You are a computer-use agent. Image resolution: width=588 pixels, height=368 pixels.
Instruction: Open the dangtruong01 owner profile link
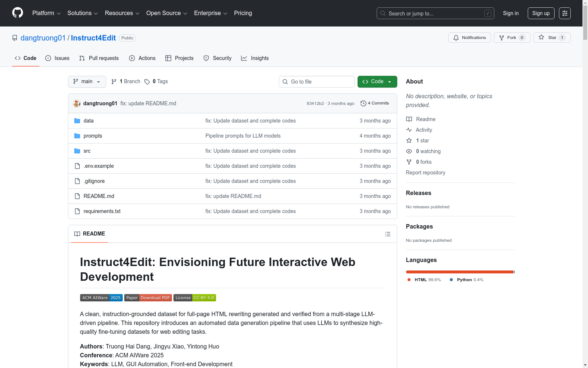pos(43,38)
